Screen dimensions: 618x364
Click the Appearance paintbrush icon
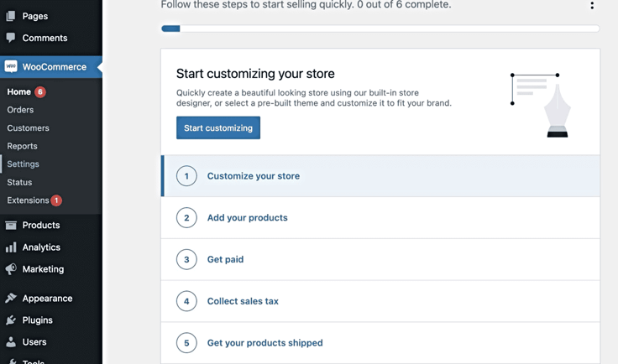11,299
